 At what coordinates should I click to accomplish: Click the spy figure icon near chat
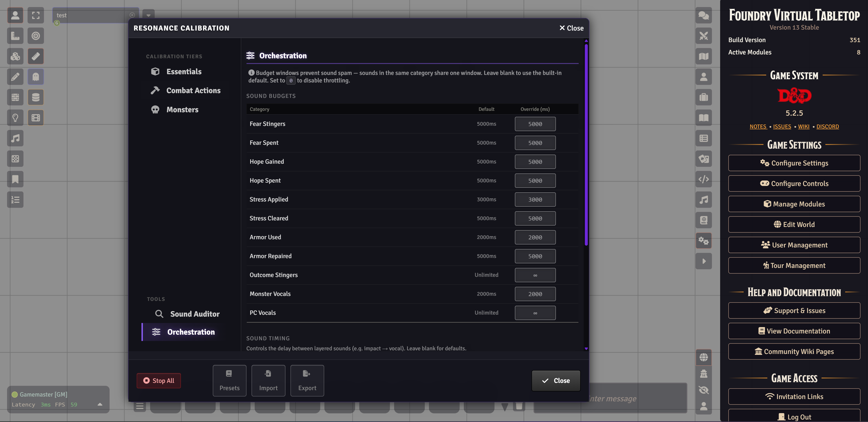click(x=704, y=374)
